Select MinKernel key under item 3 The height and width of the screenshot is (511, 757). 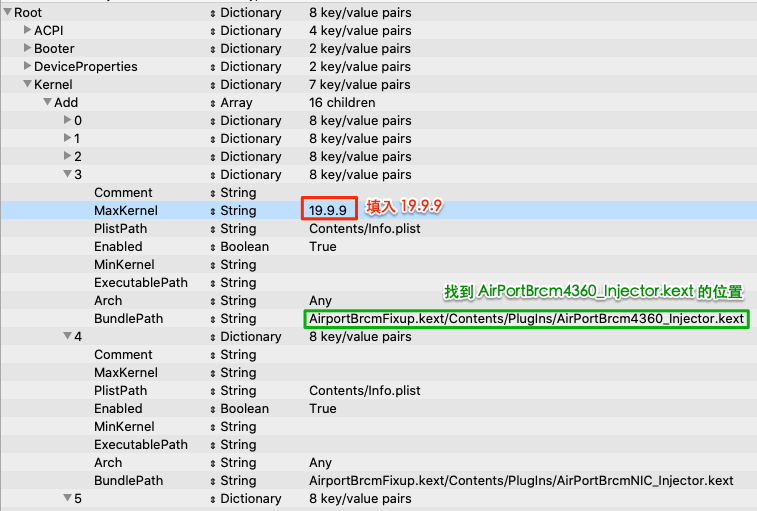125,265
